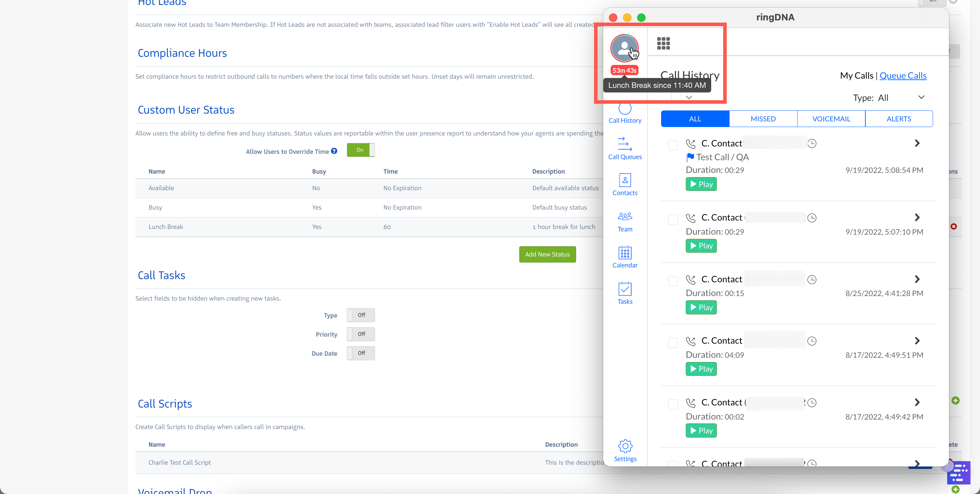This screenshot has height=494, width=980.
Task: Click the Add New Status button
Action: tap(547, 254)
